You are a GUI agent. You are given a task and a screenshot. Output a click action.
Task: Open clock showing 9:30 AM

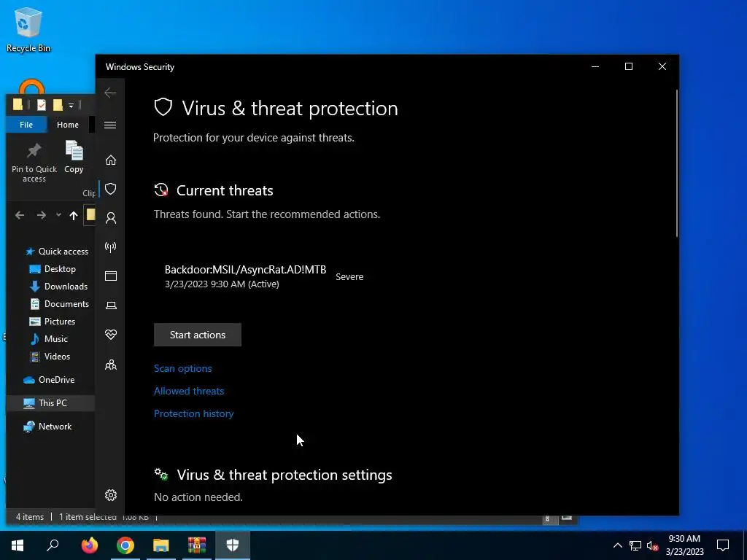pos(684,545)
